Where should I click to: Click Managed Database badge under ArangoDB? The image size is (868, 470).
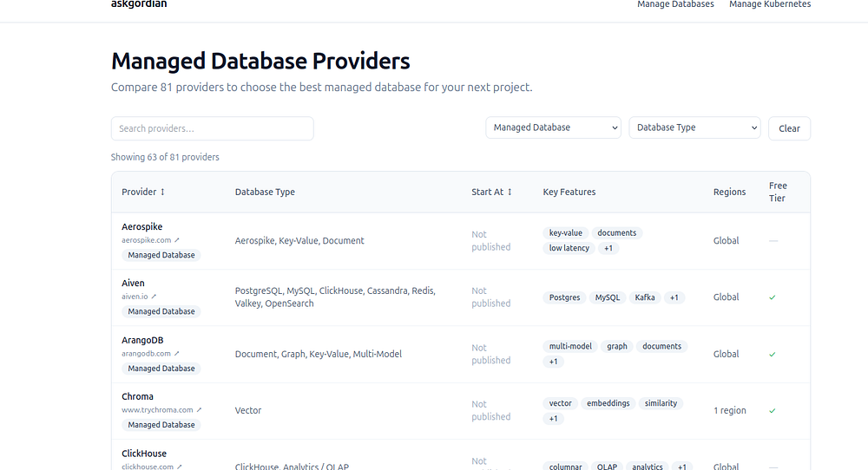[x=161, y=369]
